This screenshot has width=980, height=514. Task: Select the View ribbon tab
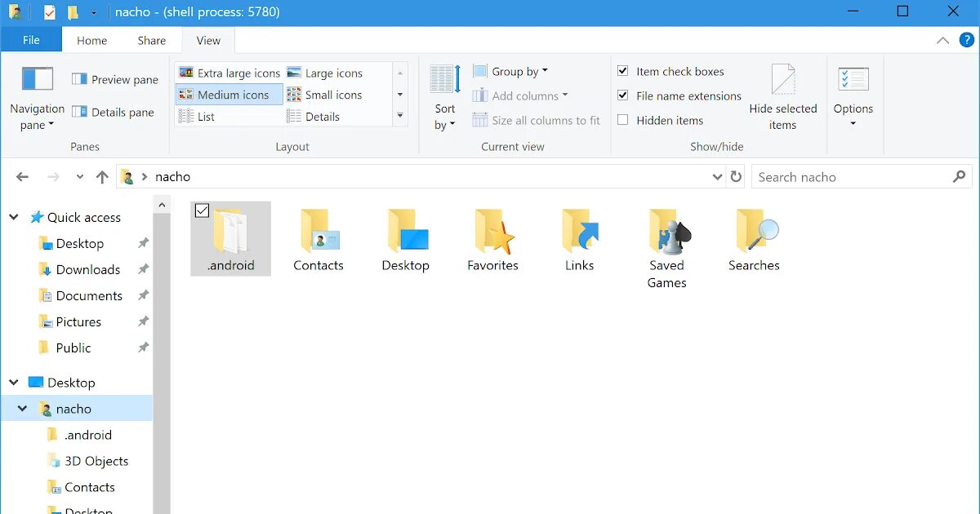point(208,40)
